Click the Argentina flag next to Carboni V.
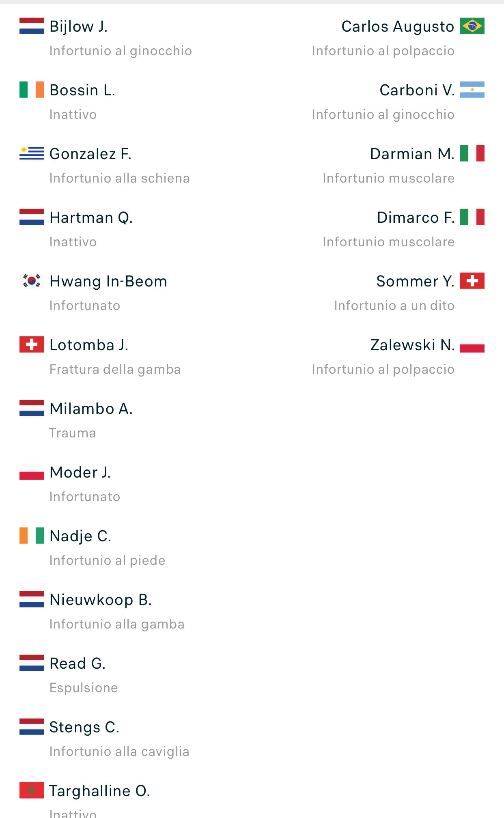 point(472,90)
